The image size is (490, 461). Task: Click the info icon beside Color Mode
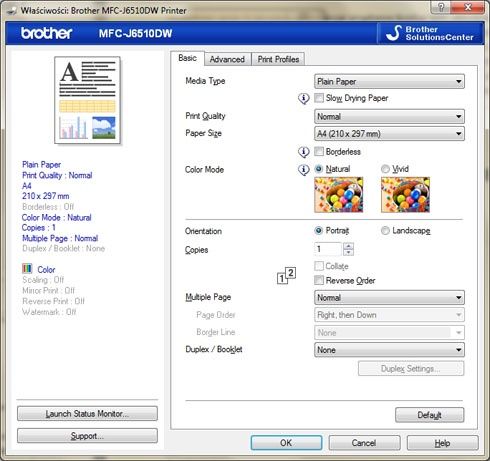303,170
